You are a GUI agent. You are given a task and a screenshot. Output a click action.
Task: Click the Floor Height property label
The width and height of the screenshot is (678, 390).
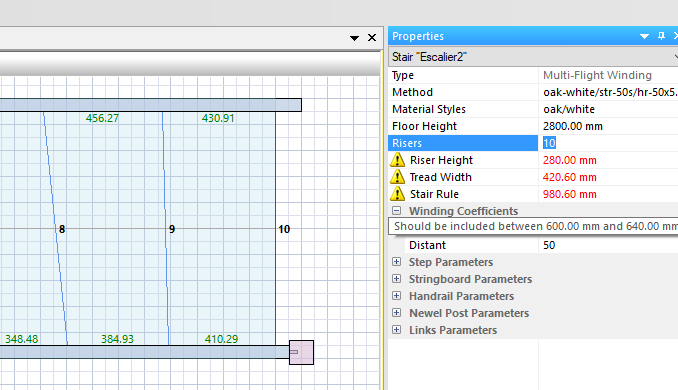[x=424, y=126]
